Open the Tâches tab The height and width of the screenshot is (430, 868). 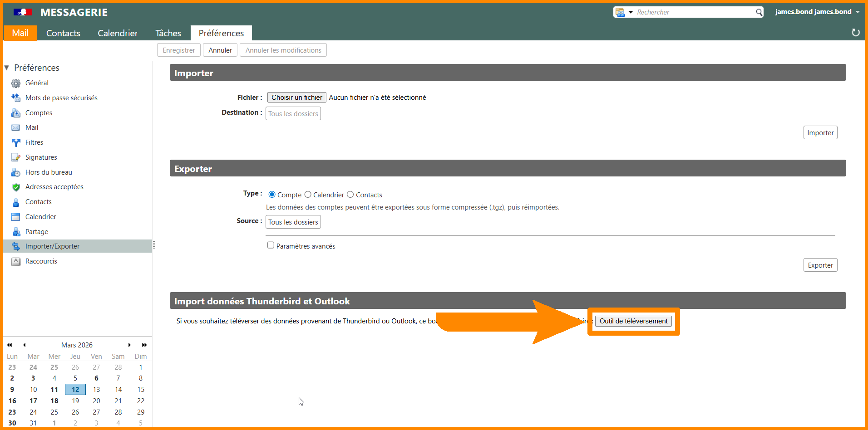click(168, 33)
